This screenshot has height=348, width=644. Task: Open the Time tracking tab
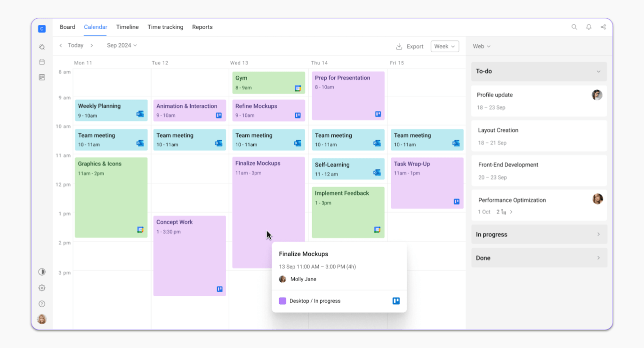(165, 27)
